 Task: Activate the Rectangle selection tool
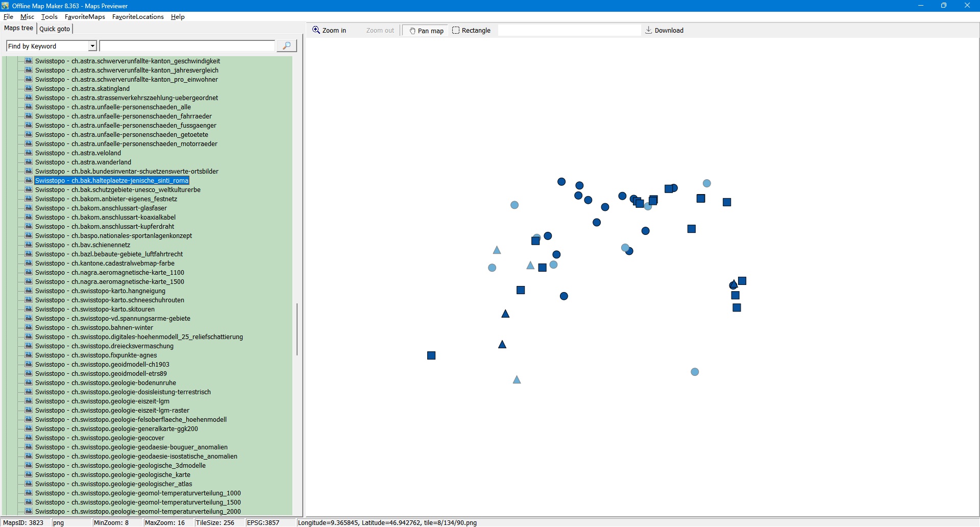coord(471,31)
